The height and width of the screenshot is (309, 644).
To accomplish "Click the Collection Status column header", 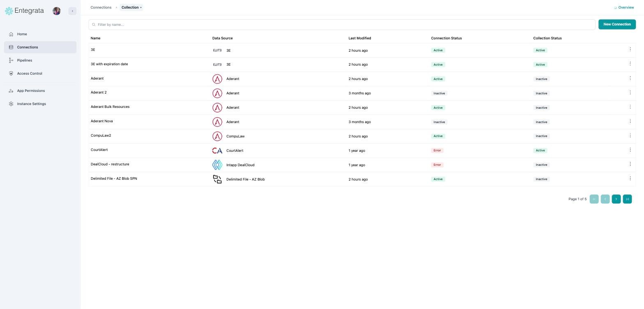I will [x=547, y=38].
